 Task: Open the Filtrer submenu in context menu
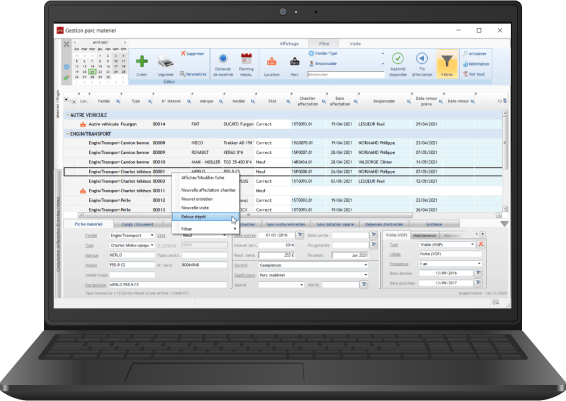[205, 229]
